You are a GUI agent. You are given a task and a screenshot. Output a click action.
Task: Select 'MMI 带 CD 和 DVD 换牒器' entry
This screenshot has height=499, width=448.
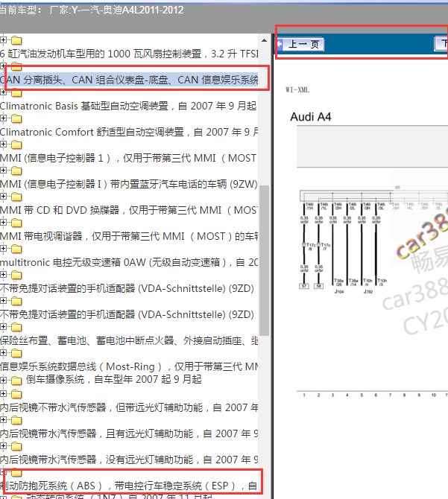tap(129, 210)
